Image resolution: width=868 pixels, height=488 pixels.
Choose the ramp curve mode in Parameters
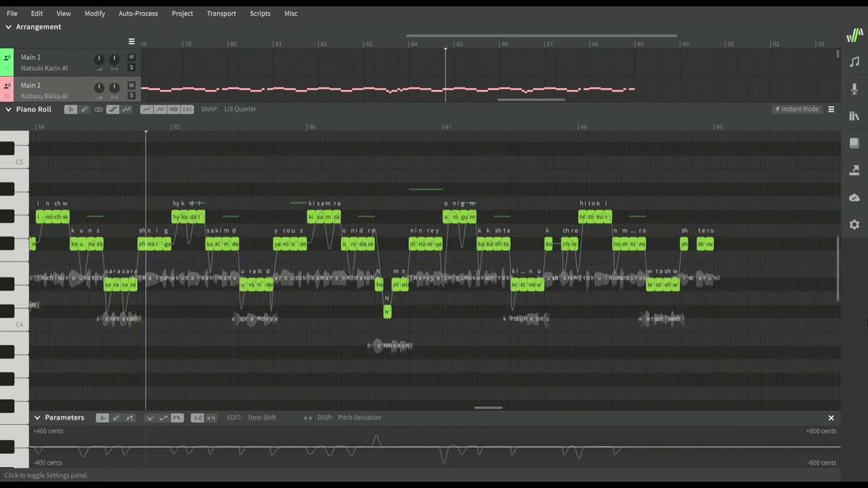tap(163, 418)
